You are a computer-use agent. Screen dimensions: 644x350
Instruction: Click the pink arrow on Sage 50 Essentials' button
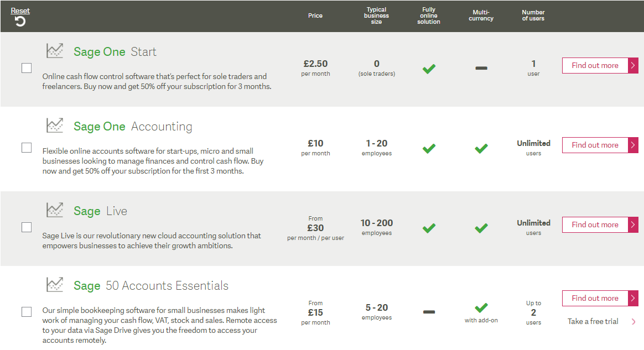[x=633, y=298]
